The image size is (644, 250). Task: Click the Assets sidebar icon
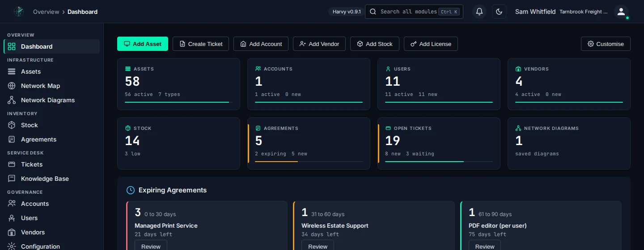(12, 71)
